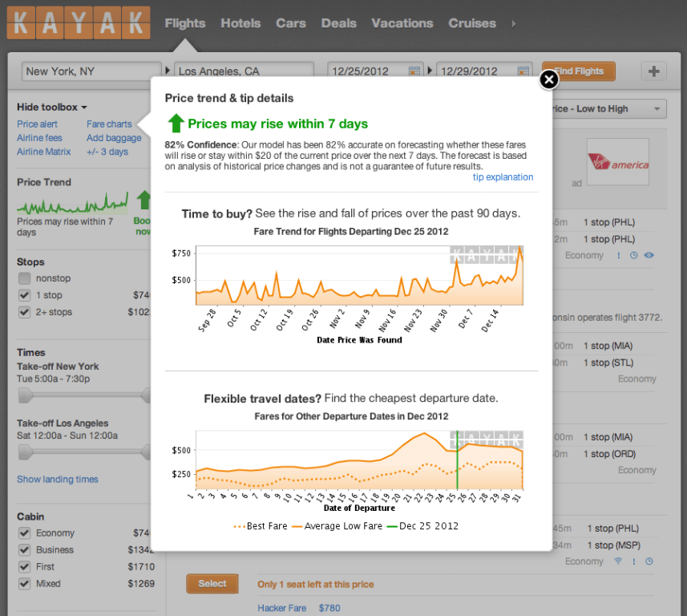
Task: Enable the nonstop flights checkbox
Action: click(x=25, y=278)
